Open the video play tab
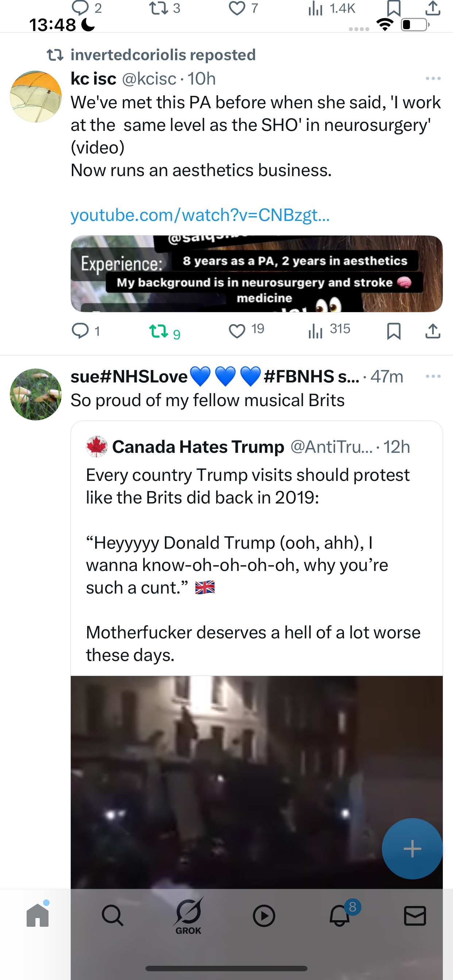453x980 pixels. click(264, 915)
